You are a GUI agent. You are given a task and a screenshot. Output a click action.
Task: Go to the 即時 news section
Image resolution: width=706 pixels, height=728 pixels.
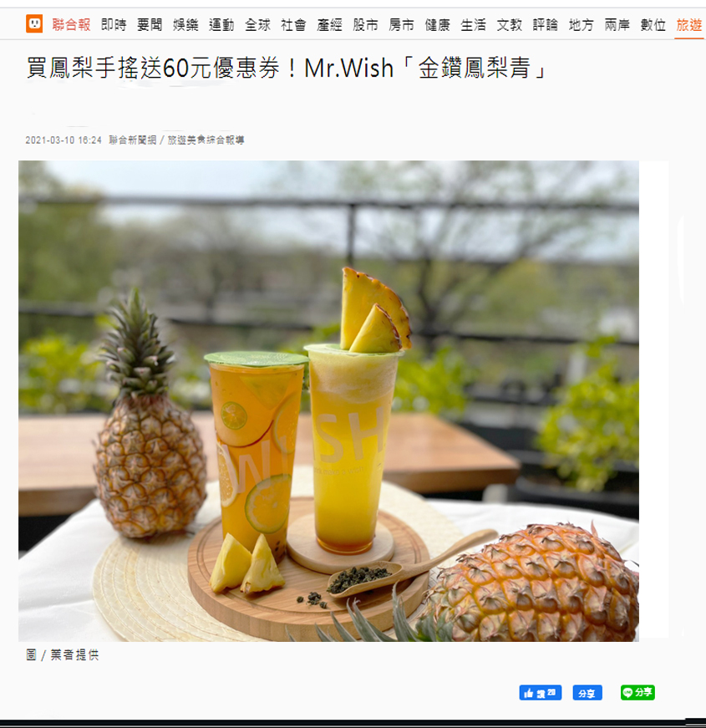tap(114, 24)
